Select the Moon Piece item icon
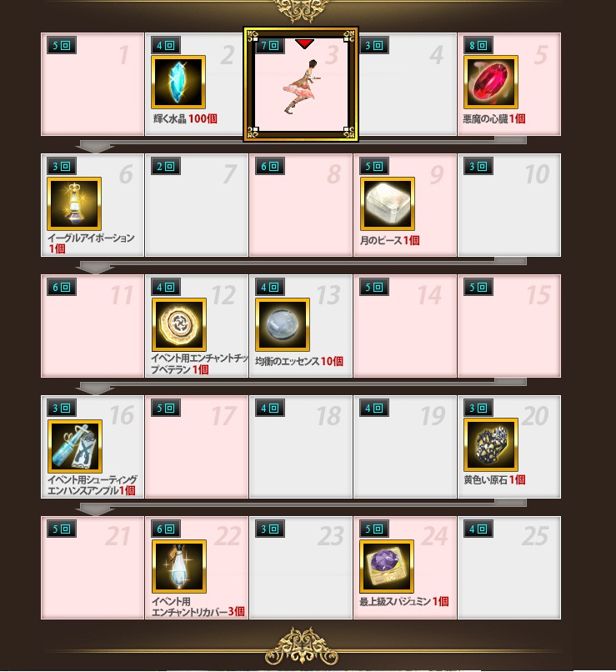616x672 pixels. click(388, 203)
